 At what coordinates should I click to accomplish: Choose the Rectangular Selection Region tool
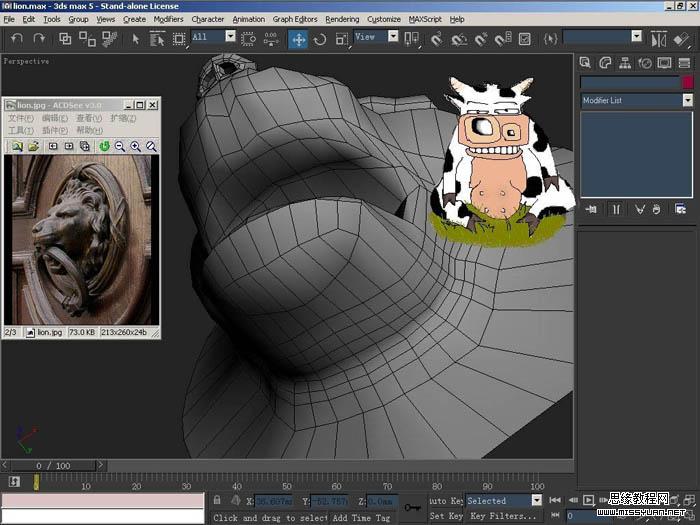pos(179,39)
